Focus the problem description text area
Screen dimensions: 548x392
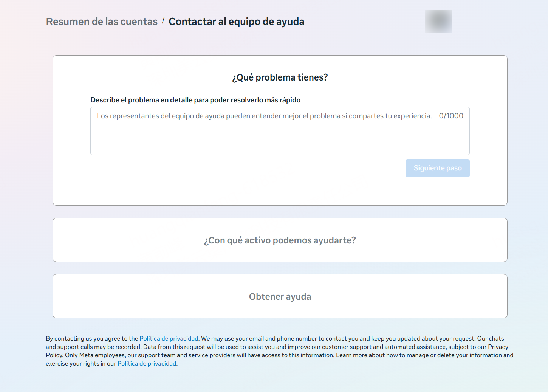click(x=265, y=136)
